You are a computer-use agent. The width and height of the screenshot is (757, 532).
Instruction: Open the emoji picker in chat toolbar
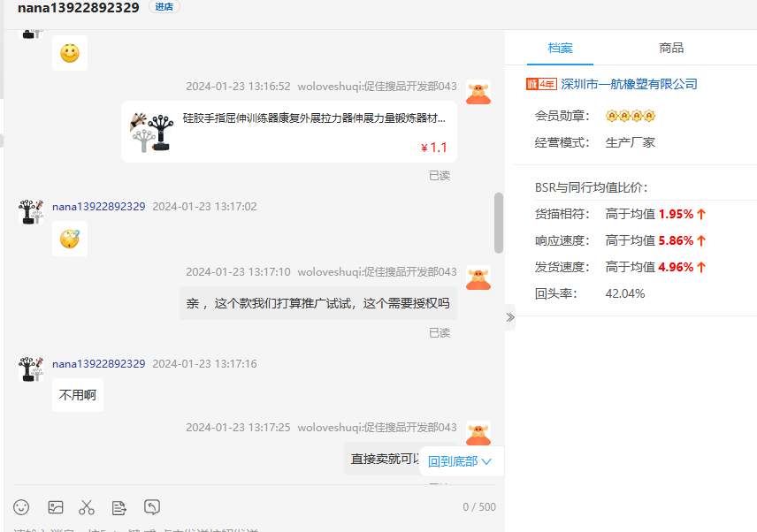[21, 507]
